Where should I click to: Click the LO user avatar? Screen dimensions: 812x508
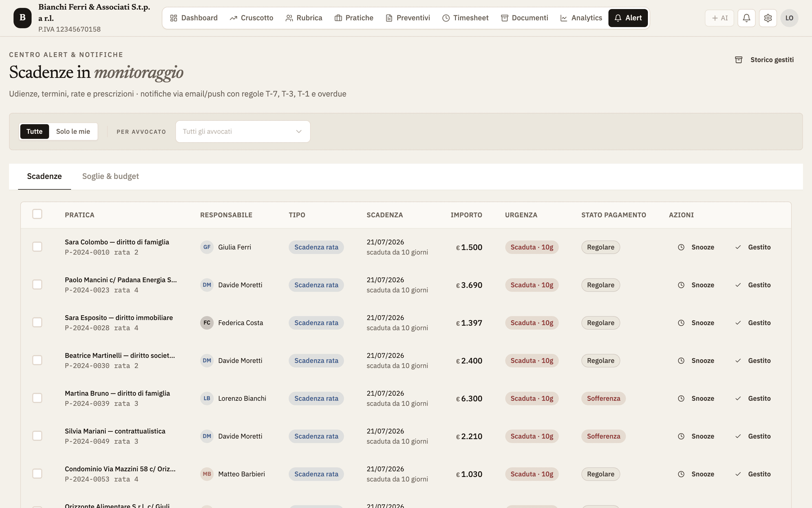tap(789, 18)
